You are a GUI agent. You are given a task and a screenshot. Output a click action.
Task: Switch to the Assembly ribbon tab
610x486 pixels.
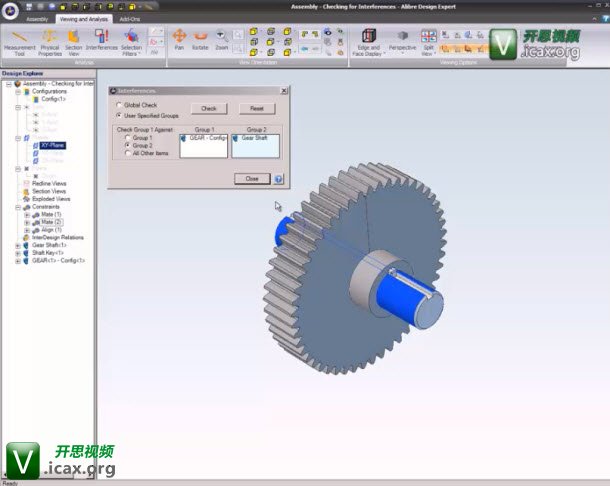37,19
